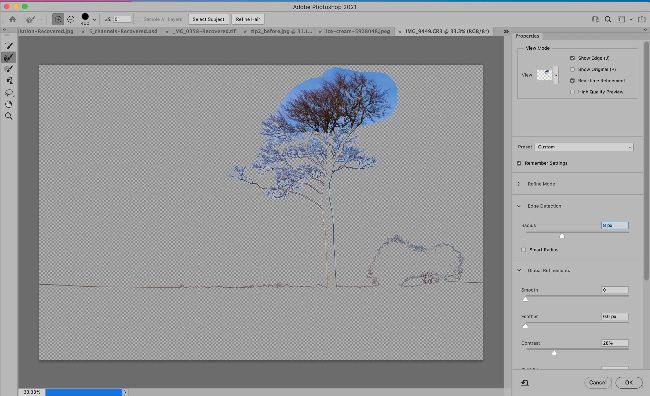Screen dimensions: 650x396
Task: Click the Home icon in options bar
Action: pos(12,19)
